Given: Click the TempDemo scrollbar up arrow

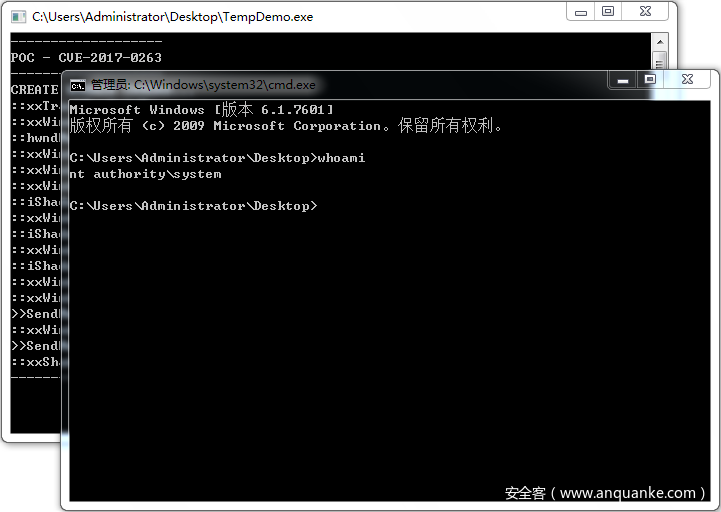Looking at the screenshot, I should (x=660, y=42).
